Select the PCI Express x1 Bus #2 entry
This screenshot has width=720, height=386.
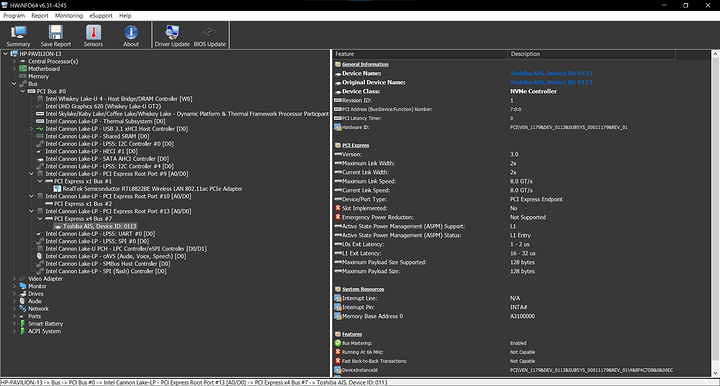click(x=83, y=204)
